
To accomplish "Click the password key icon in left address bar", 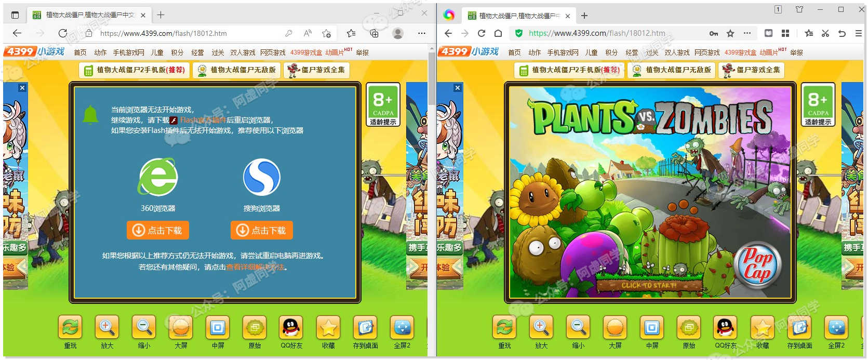I will [289, 33].
